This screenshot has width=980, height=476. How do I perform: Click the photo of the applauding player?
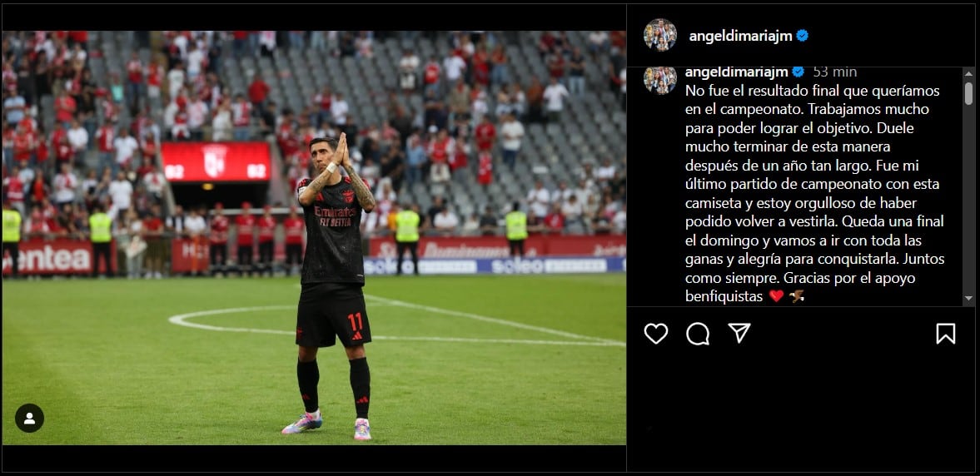[314, 238]
